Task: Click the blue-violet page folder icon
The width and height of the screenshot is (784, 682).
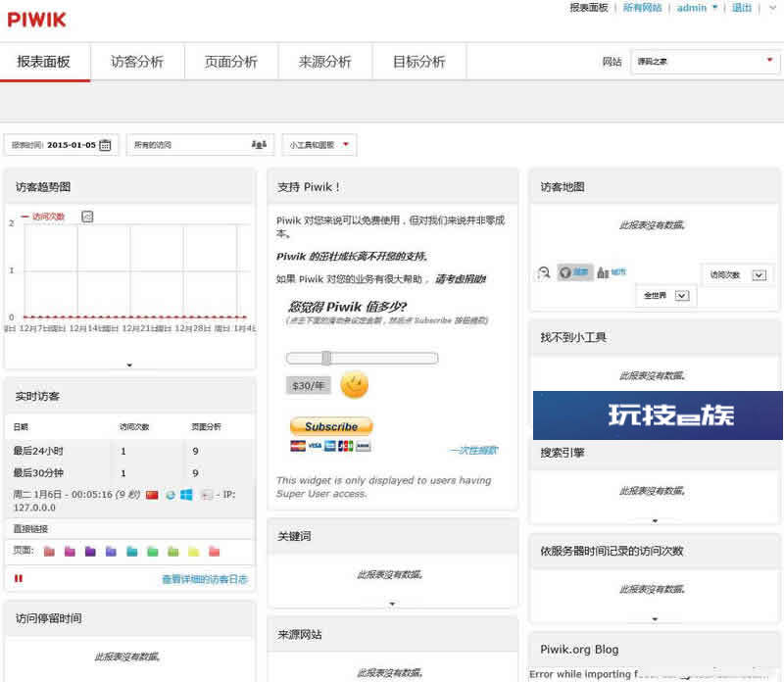Action: point(111,552)
